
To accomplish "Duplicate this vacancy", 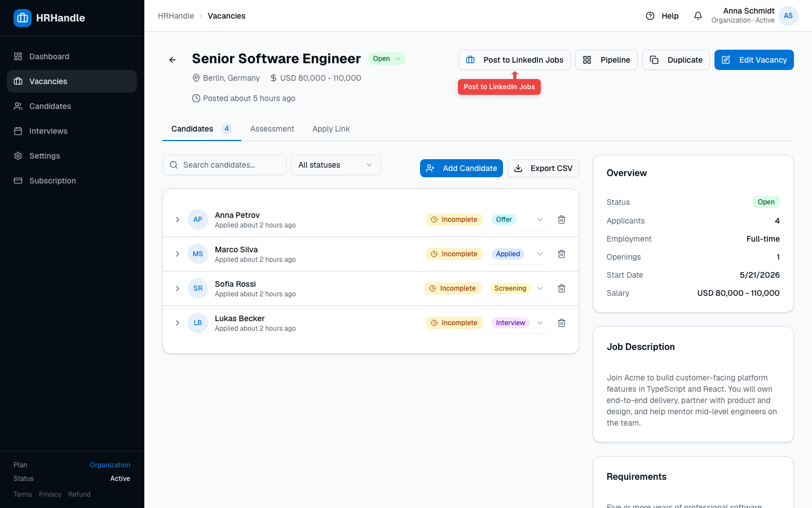I will pyautogui.click(x=676, y=60).
